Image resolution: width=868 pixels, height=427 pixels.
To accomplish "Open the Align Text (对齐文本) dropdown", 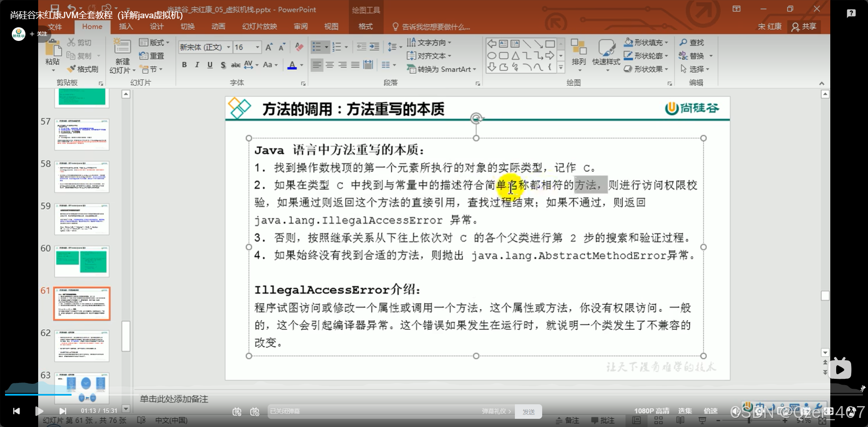I will [429, 56].
